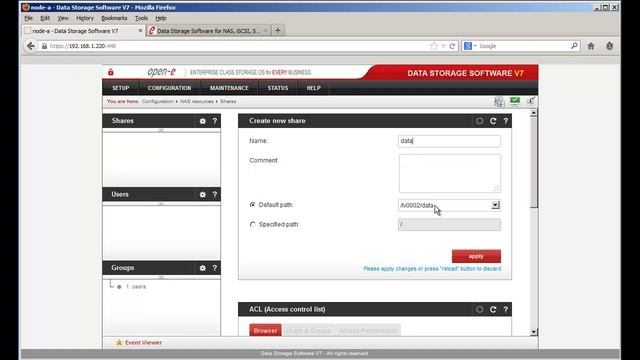Open Firefox Tools menu
Viewport: 640px width, 360px height.
141,18
